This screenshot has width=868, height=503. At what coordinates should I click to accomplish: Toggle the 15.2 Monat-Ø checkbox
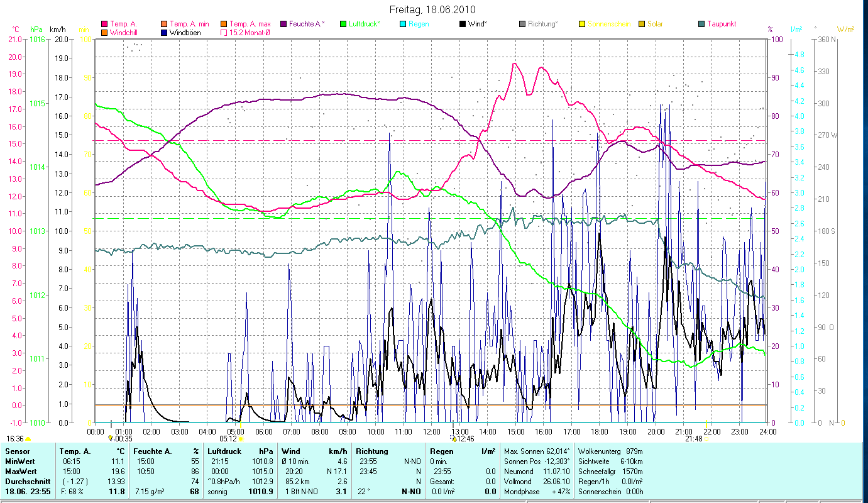(224, 32)
